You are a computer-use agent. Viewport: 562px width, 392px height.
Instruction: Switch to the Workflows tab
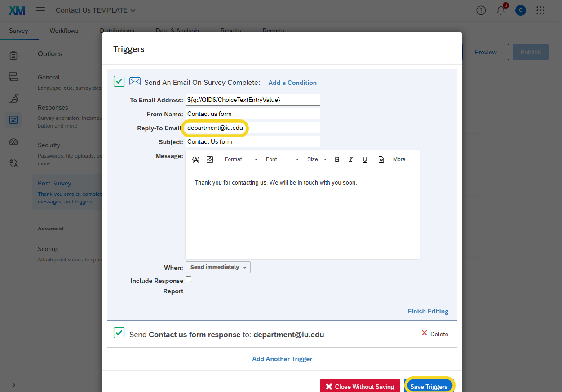pos(64,31)
